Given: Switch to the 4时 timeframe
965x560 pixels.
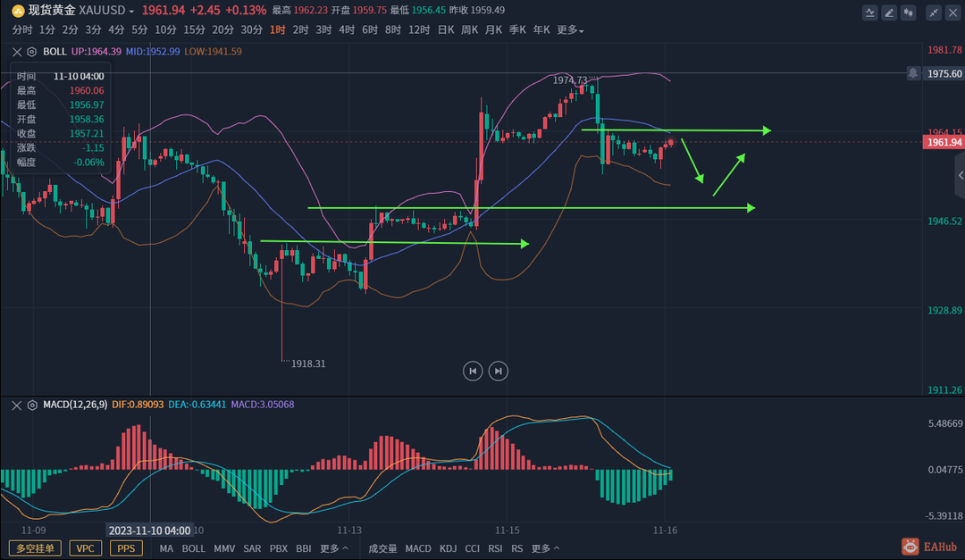Looking at the screenshot, I should click(x=347, y=30).
